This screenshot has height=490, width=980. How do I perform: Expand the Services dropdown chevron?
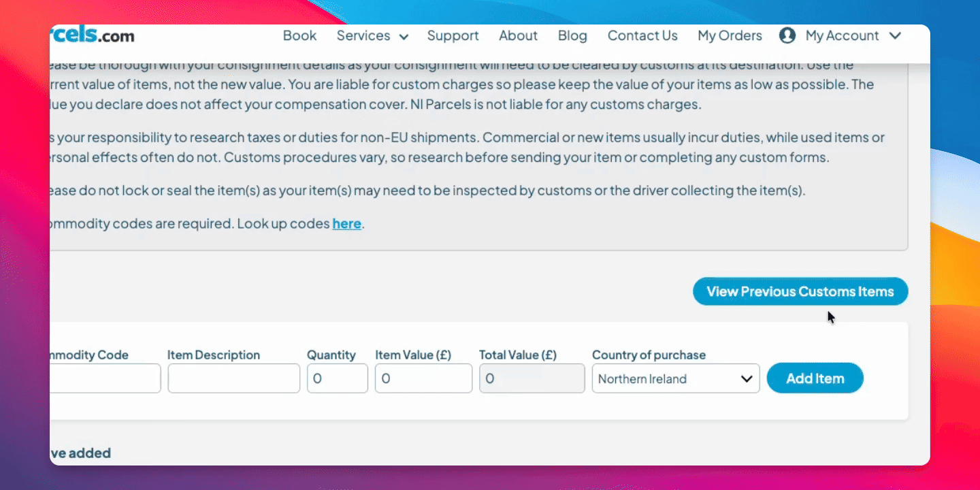404,37
